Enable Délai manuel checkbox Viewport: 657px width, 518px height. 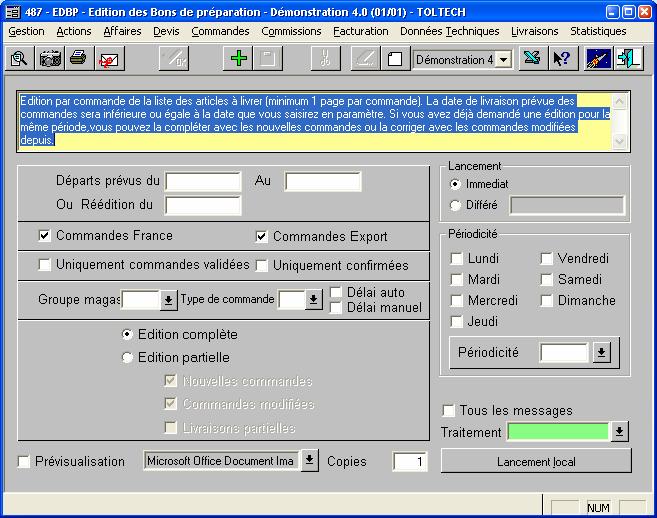point(336,308)
